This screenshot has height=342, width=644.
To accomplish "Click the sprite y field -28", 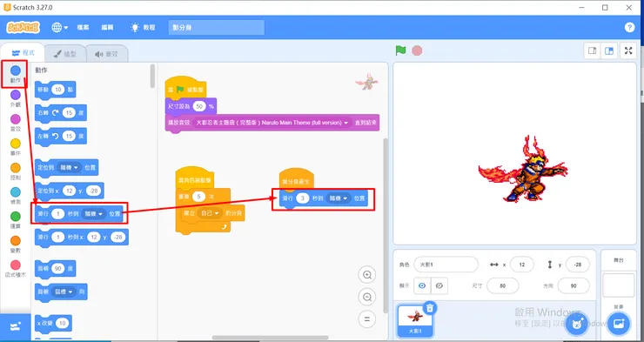I will click(578, 265).
